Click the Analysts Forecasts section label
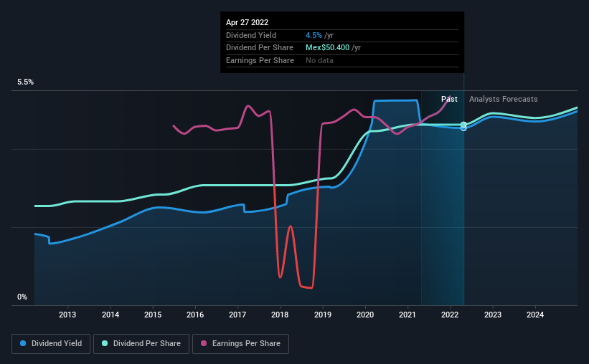This screenshot has width=589, height=364. pos(503,99)
